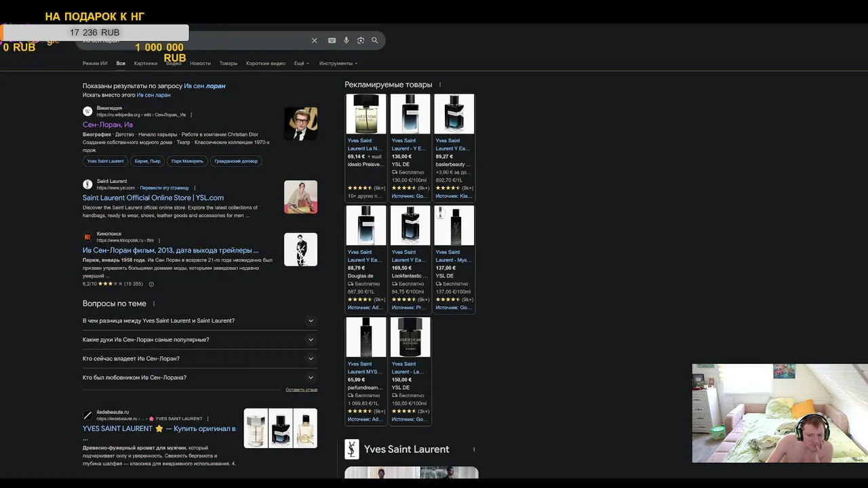Switch to the Картинки tab
The image size is (868, 488).
pyautogui.click(x=146, y=63)
